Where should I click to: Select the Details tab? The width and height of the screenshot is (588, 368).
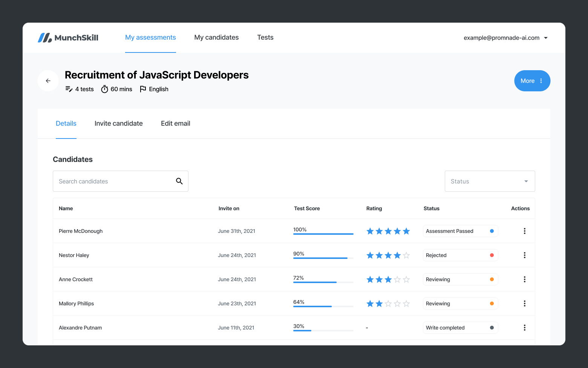pos(66,123)
